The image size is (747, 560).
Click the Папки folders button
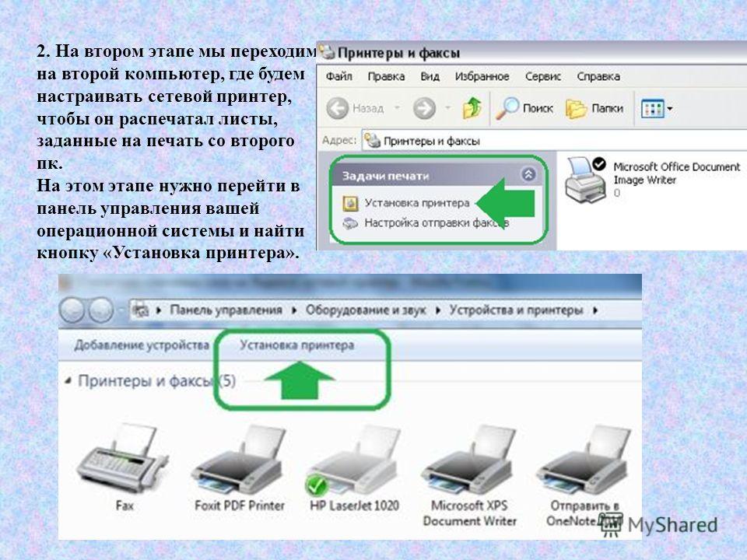pyautogui.click(x=594, y=109)
